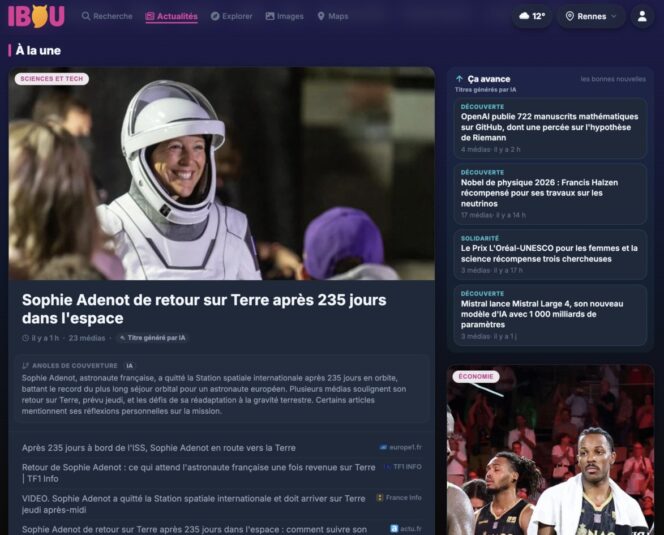
Task: Go to the Maps tab
Action: [x=333, y=16]
